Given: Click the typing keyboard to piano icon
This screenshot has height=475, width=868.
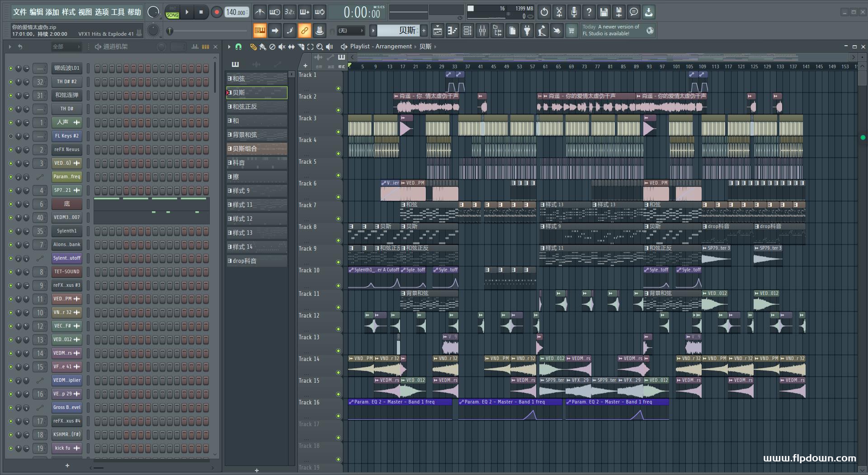Looking at the screenshot, I should (260, 31).
